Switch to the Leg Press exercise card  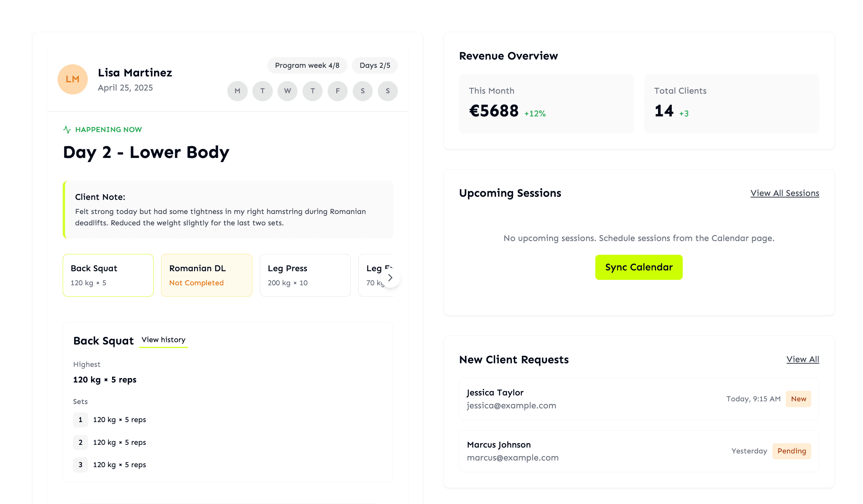(x=305, y=275)
